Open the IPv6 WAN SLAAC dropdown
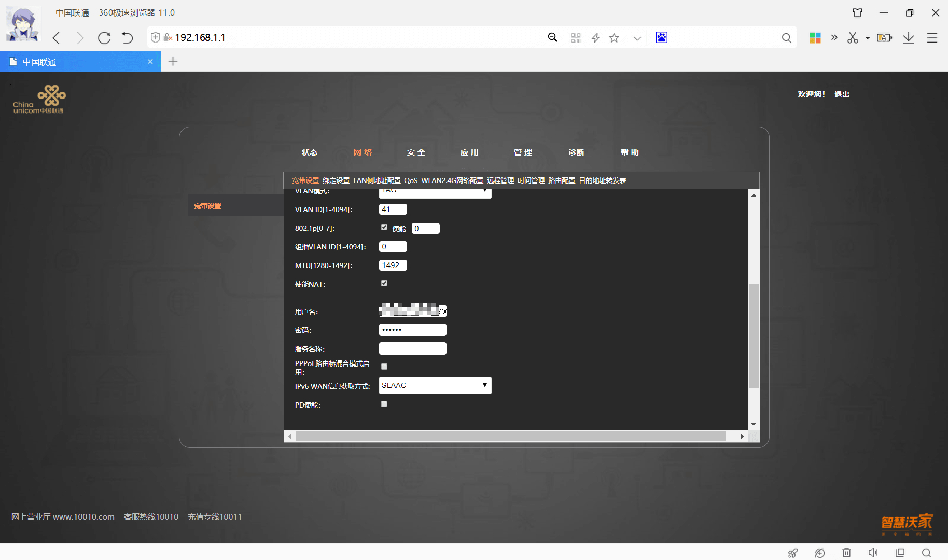 (x=435, y=385)
